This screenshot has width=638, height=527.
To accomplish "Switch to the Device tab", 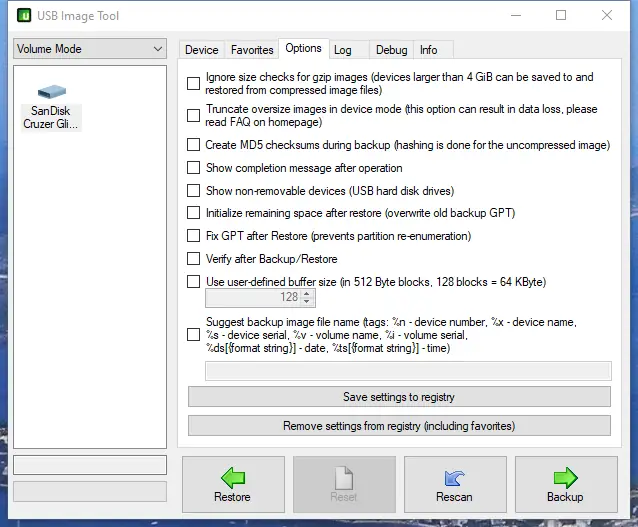I will click(202, 50).
